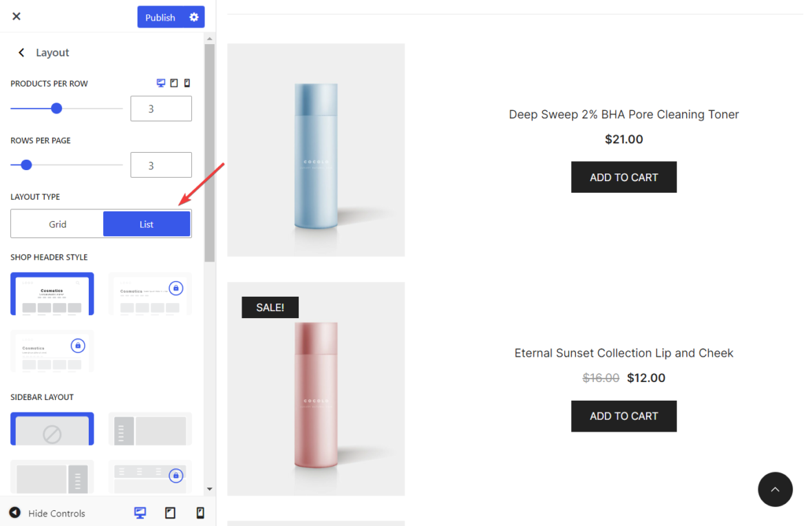Switch Layout Type to Grid
This screenshot has width=812, height=526.
pos(57,224)
